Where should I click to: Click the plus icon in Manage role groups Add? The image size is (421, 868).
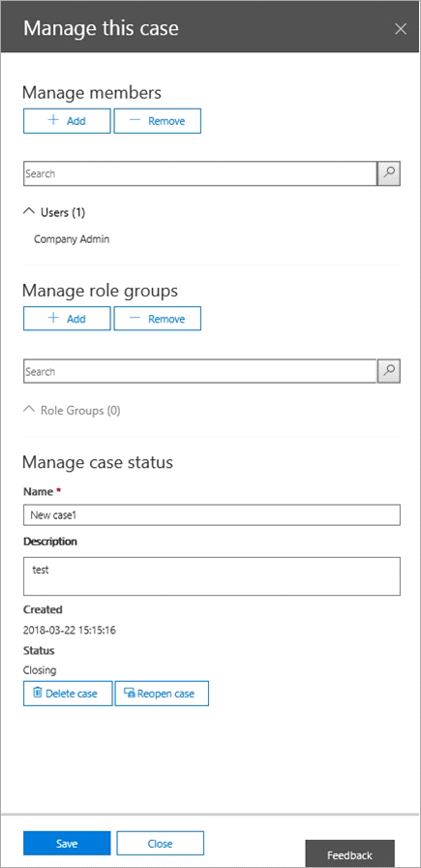(53, 319)
